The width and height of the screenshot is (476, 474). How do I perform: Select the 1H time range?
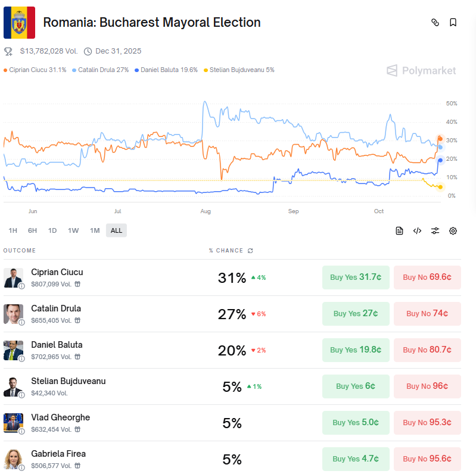pos(13,230)
